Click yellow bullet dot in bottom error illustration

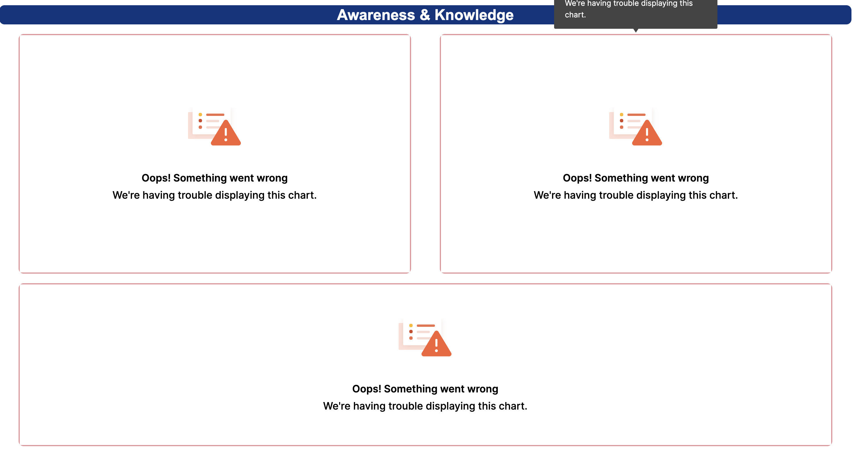coord(411,326)
